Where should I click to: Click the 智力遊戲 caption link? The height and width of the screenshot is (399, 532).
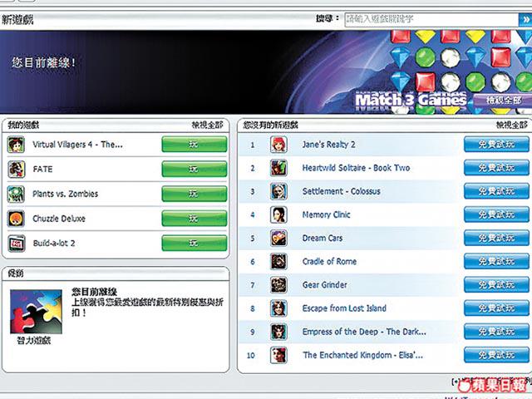(x=34, y=341)
